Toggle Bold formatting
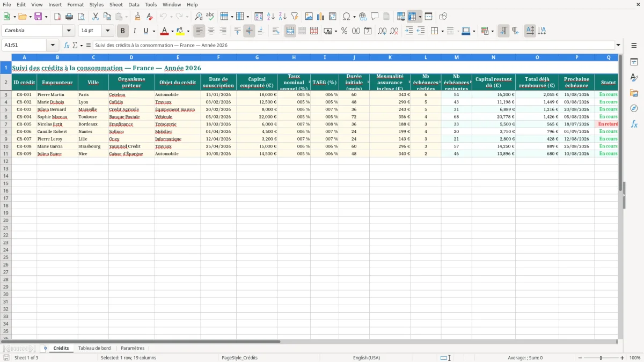The width and height of the screenshot is (644, 362). 123,31
